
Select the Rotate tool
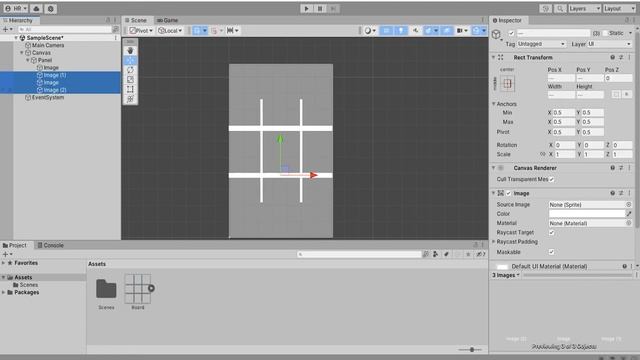pyautogui.click(x=130, y=70)
